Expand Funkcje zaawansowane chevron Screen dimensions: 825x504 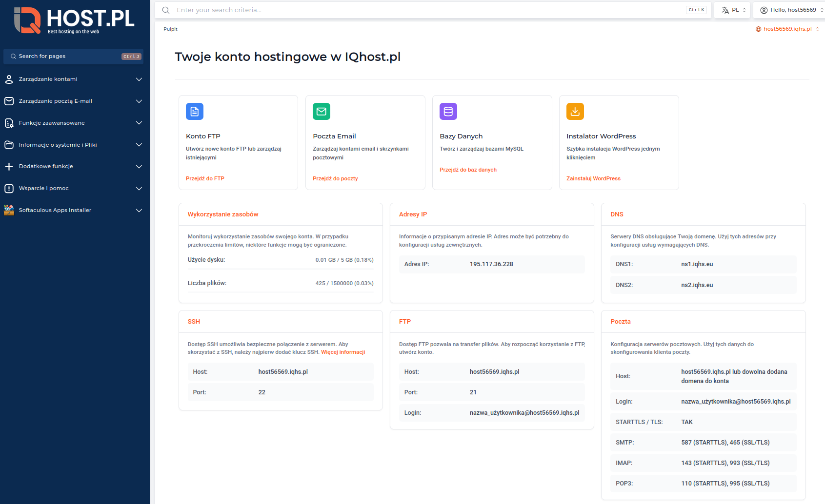139,123
